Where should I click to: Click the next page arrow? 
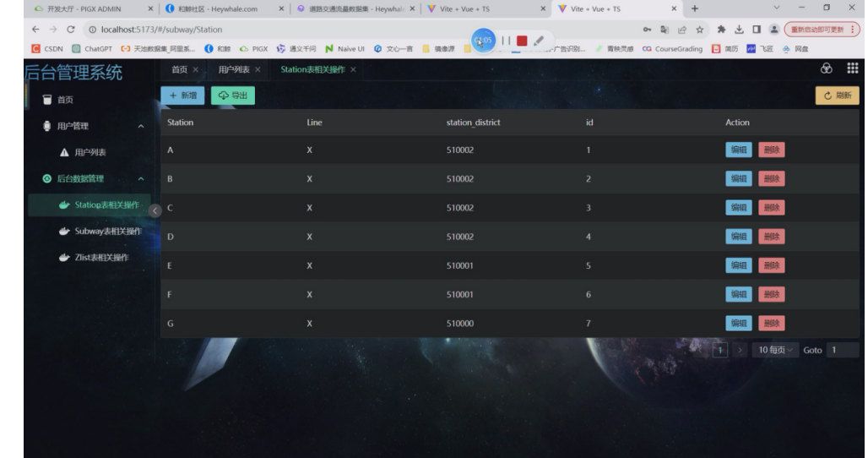pyautogui.click(x=740, y=350)
